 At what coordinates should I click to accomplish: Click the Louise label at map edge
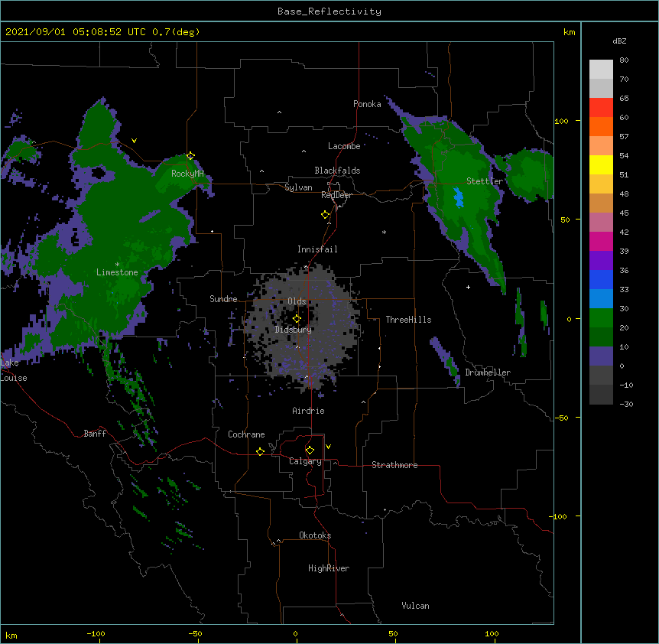[14, 378]
